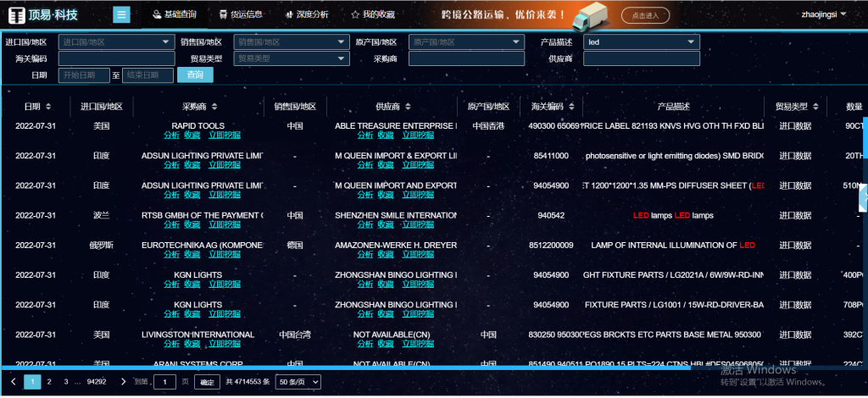Go to next page arrow
The width and height of the screenshot is (868, 398).
(124, 382)
